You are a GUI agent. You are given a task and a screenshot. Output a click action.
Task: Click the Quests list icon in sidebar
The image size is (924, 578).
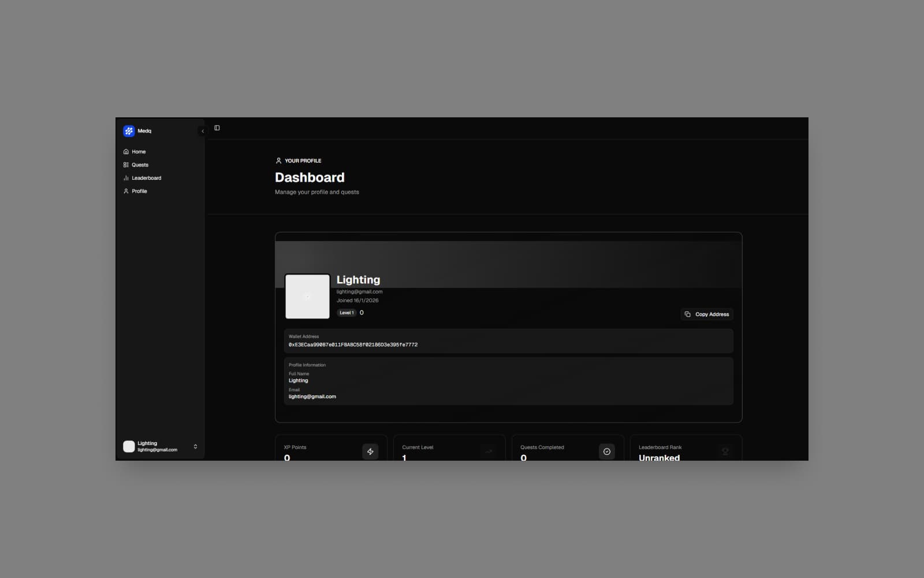(126, 165)
